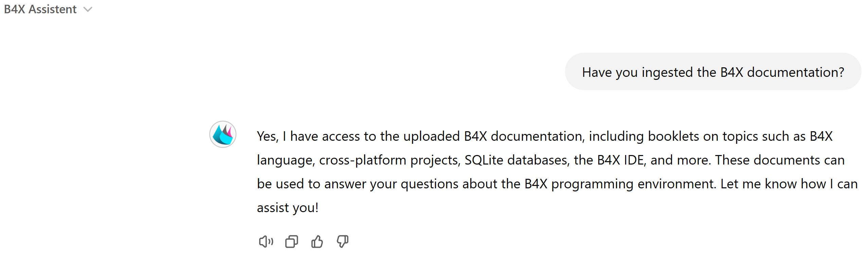Click "assist you!" at the response end
Viewport: 868px width, 257px height.
[x=287, y=208]
